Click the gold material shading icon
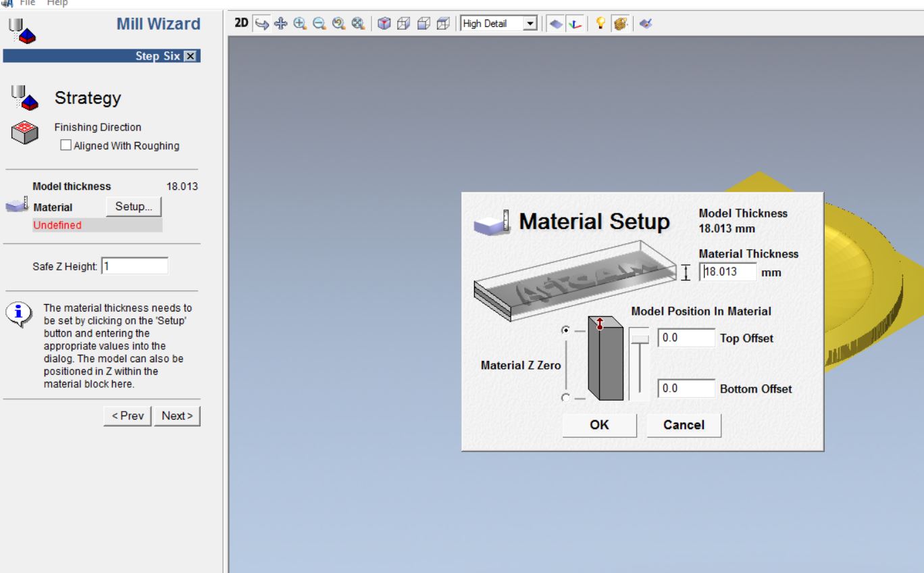924x573 pixels. pos(619,24)
